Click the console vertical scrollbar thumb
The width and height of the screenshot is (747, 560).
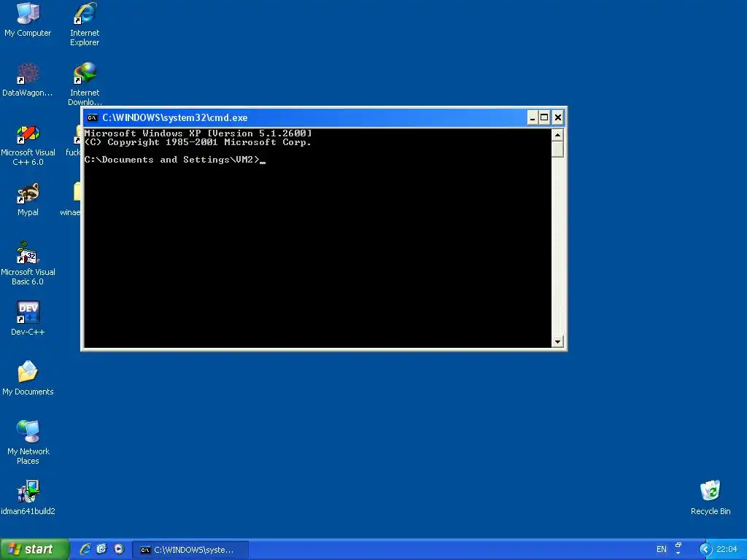[x=557, y=149]
